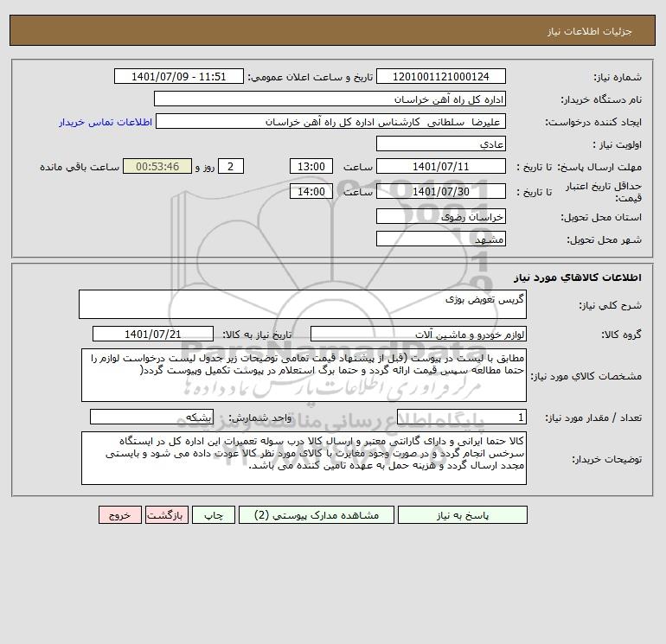666x644 pixels.
Task: Click delivery province field خراسان رضوی
Action: [x=441, y=216]
